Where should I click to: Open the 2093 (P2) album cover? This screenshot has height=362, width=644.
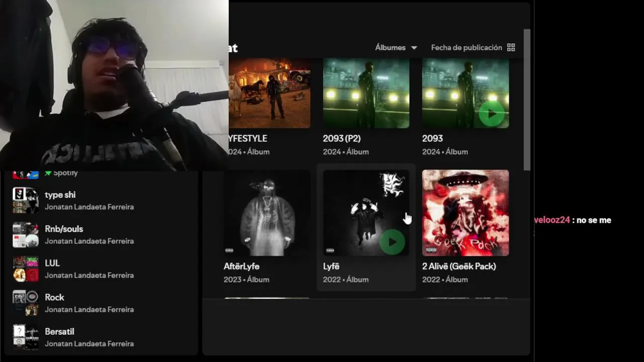(x=366, y=93)
